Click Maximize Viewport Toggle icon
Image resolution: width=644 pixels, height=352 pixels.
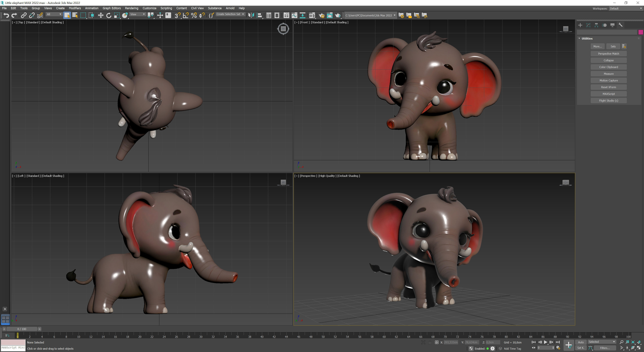(x=639, y=348)
